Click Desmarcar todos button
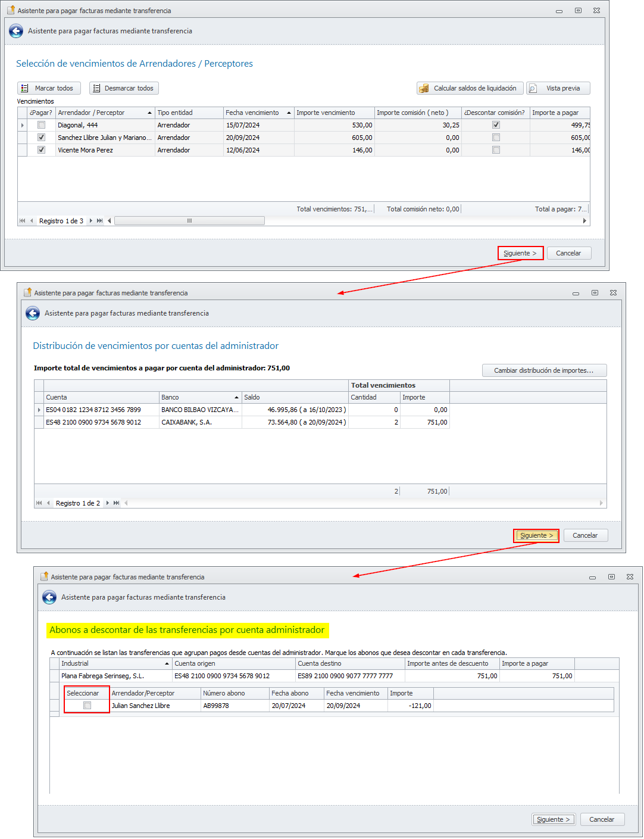Image resolution: width=644 pixels, height=839 pixels. point(124,88)
